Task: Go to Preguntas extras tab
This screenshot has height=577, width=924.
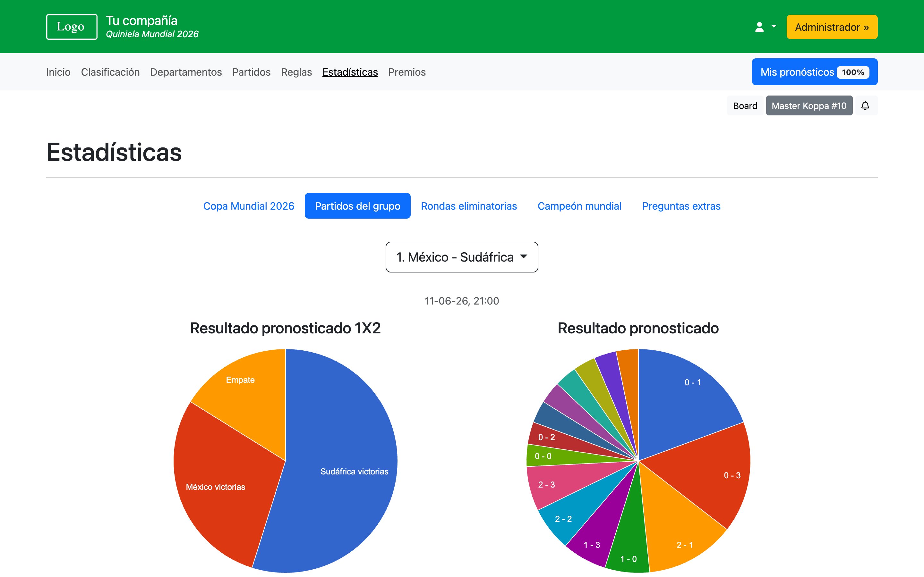Action: pyautogui.click(x=681, y=206)
